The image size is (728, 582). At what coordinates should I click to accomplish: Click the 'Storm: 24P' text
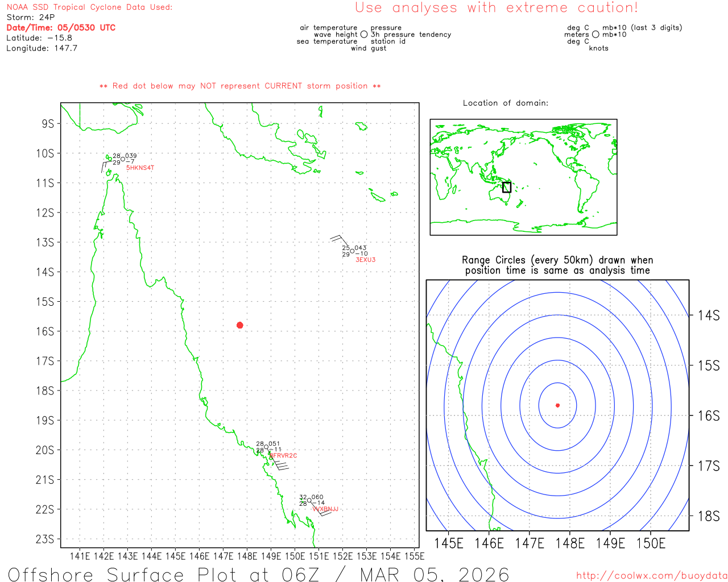click(x=31, y=18)
